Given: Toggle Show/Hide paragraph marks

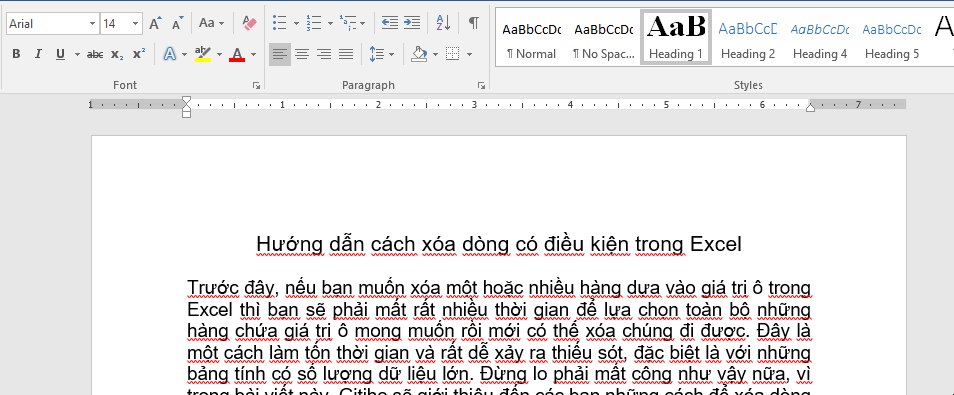Looking at the screenshot, I should tap(473, 24).
